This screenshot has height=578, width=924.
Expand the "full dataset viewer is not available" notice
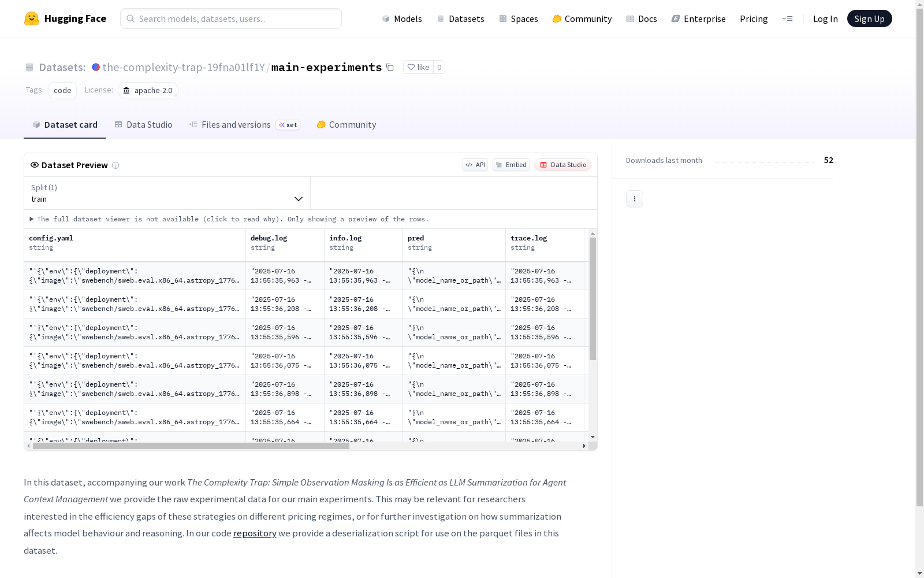click(229, 219)
